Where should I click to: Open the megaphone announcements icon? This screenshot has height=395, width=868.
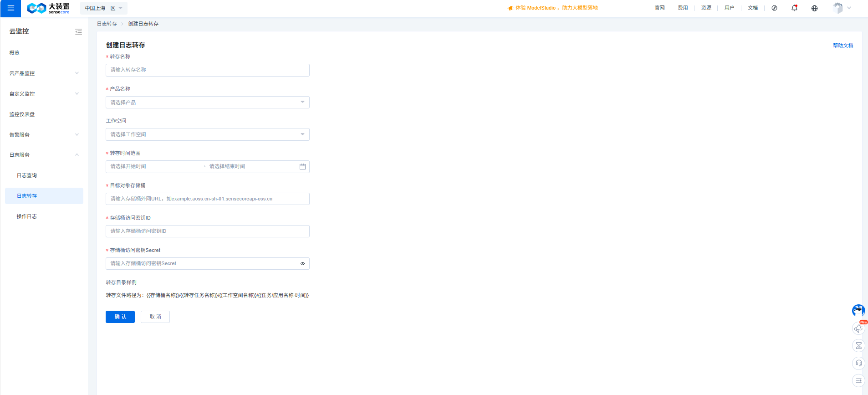tap(858, 328)
